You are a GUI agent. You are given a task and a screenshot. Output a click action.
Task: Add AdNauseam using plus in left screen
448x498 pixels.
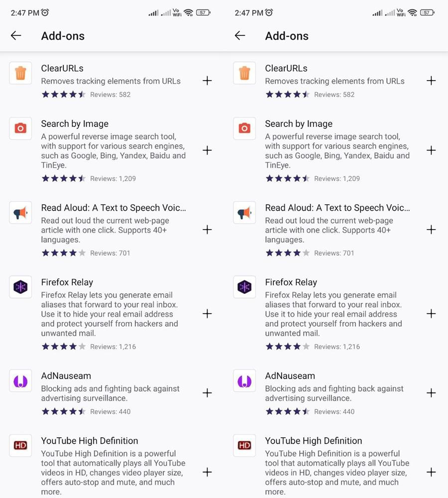click(x=207, y=393)
